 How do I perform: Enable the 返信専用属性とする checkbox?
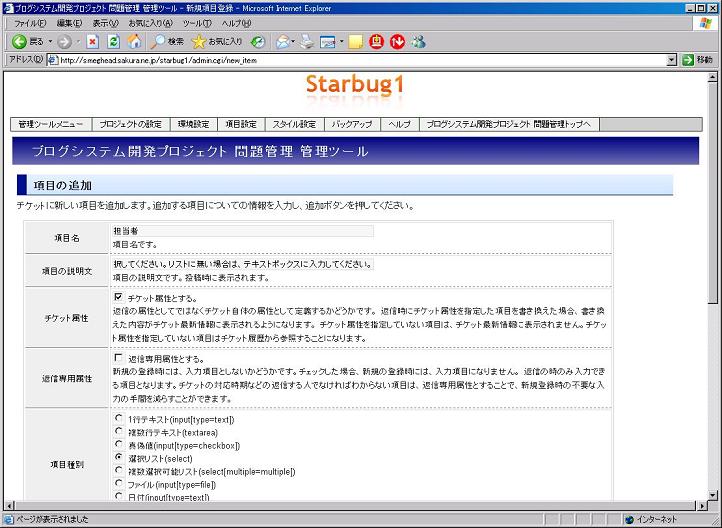pos(119,357)
